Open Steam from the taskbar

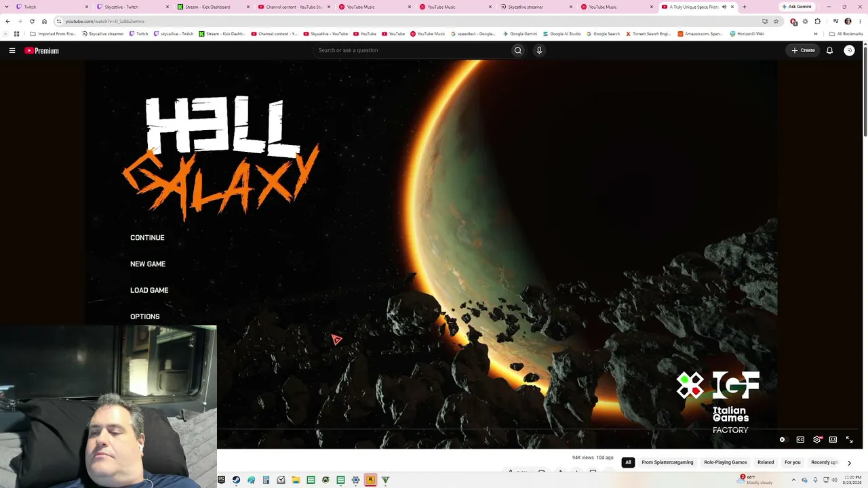[236, 480]
